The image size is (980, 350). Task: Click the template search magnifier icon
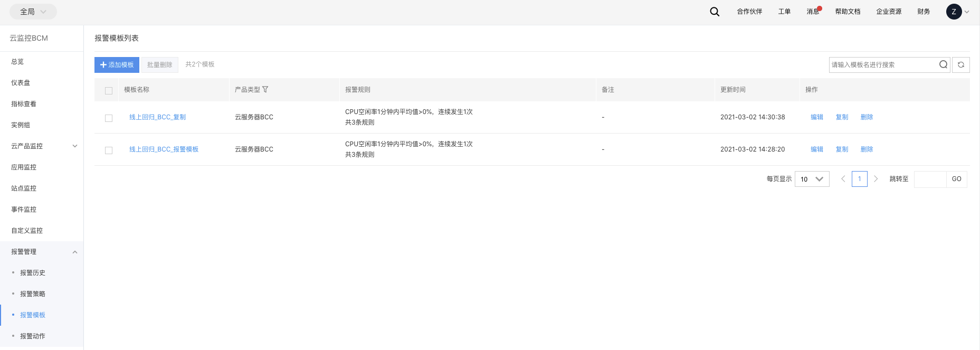point(943,65)
